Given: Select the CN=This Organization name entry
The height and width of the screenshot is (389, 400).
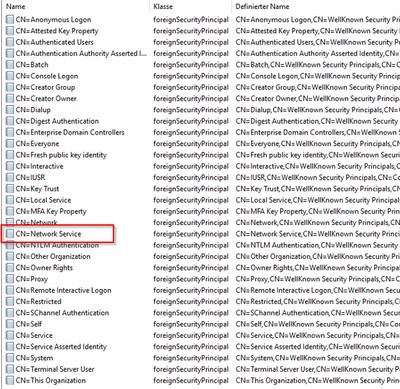Looking at the screenshot, I should pyautogui.click(x=51, y=381).
